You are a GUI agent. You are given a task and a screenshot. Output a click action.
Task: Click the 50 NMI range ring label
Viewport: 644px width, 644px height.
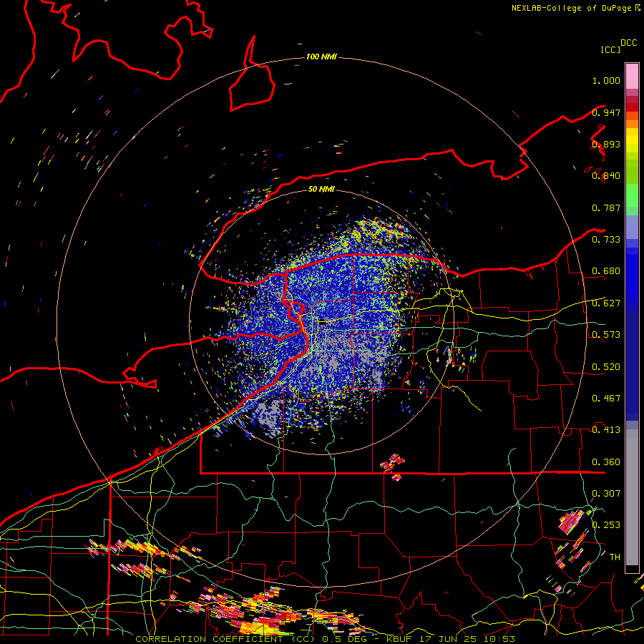[x=321, y=189]
